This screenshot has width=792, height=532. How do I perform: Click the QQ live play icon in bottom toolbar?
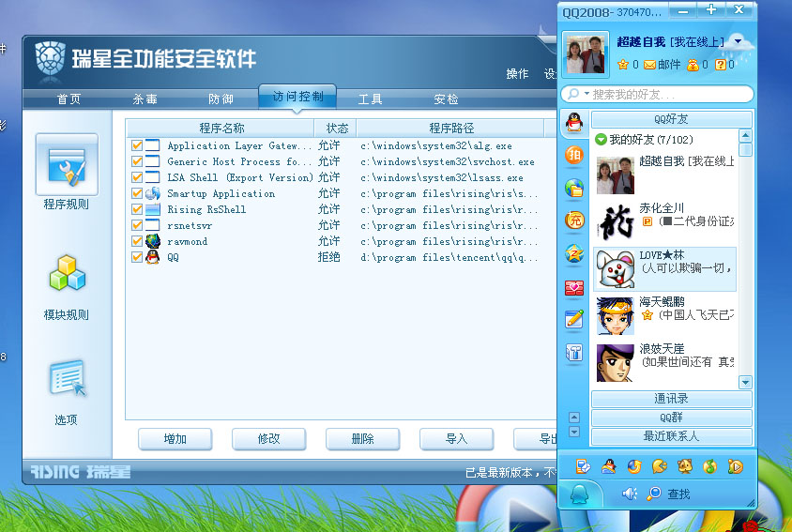(736, 466)
